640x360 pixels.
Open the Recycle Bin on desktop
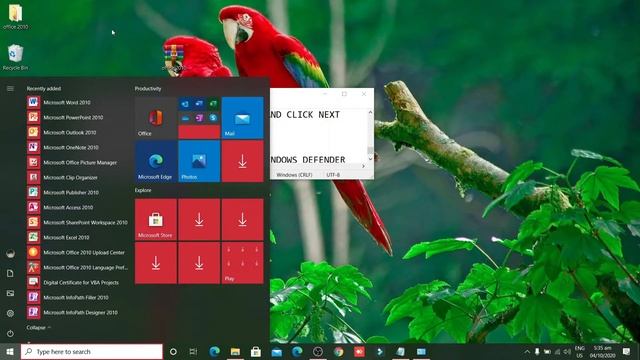tap(16, 57)
